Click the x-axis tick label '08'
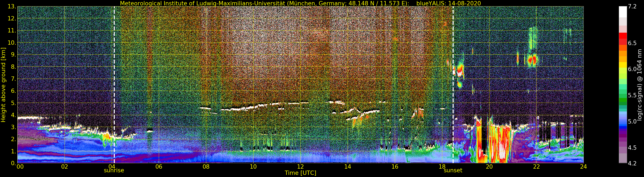 [206, 166]
